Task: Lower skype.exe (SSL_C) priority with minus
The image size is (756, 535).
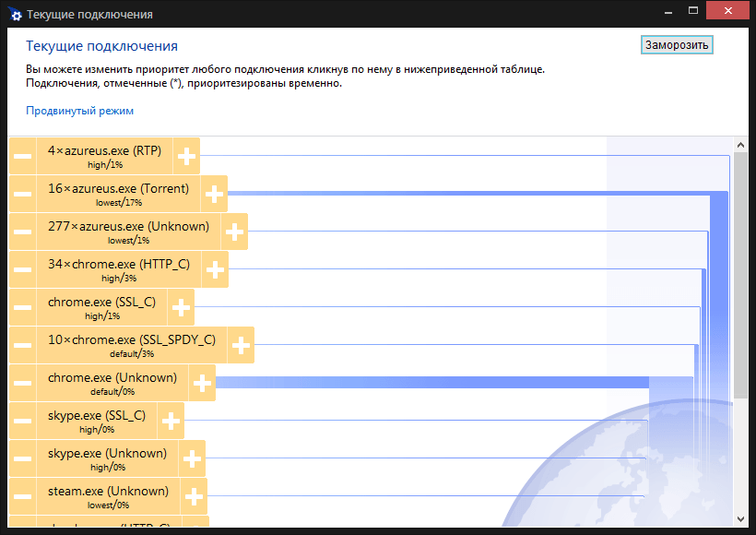Action: click(x=23, y=421)
